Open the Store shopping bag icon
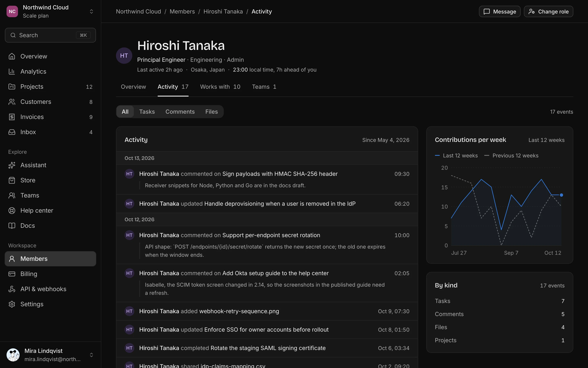This screenshot has width=588, height=368. tap(12, 180)
